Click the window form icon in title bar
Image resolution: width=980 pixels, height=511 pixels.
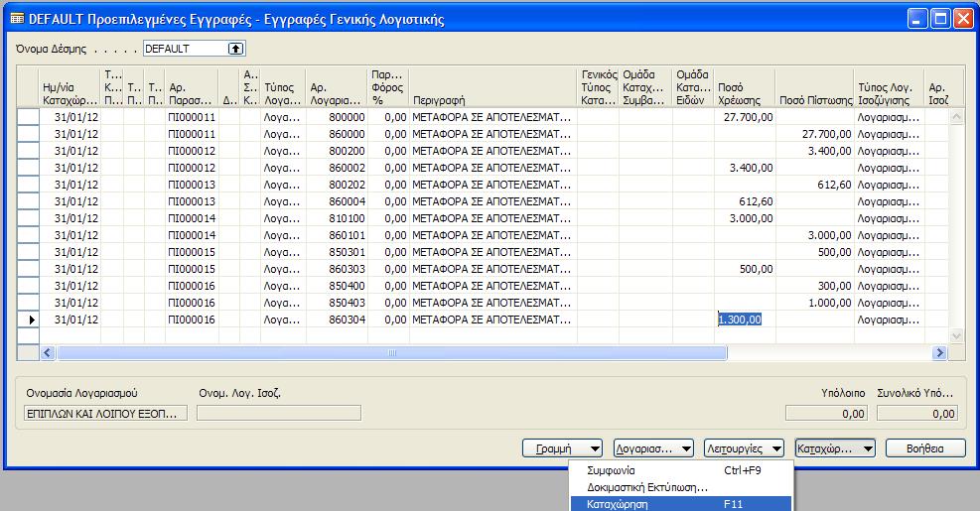tap(18, 19)
